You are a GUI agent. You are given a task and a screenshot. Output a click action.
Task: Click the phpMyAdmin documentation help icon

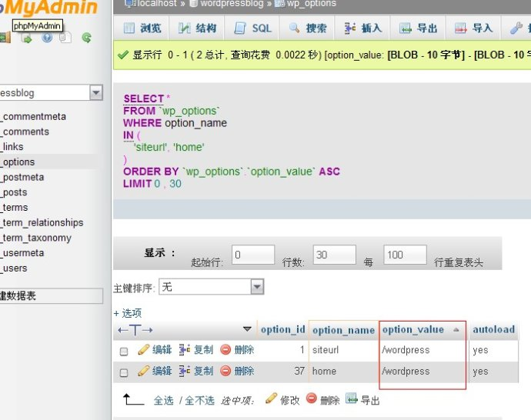click(x=47, y=38)
